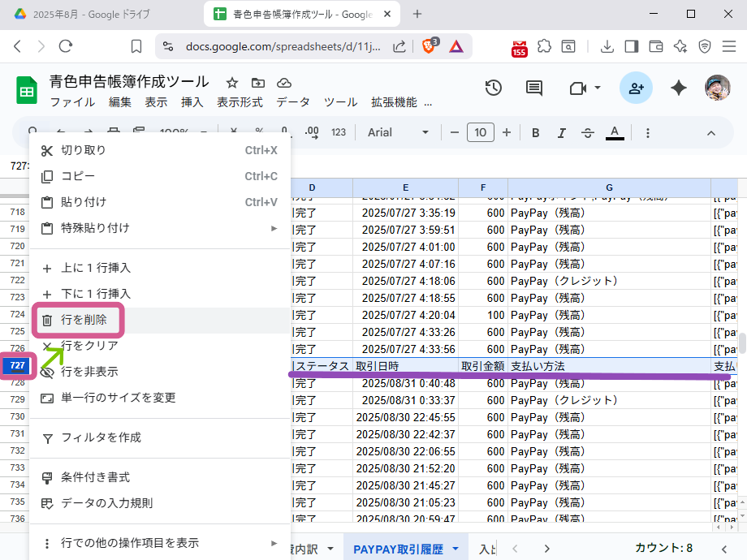The width and height of the screenshot is (747, 560).
Task: Open text color picker
Action: [x=615, y=133]
